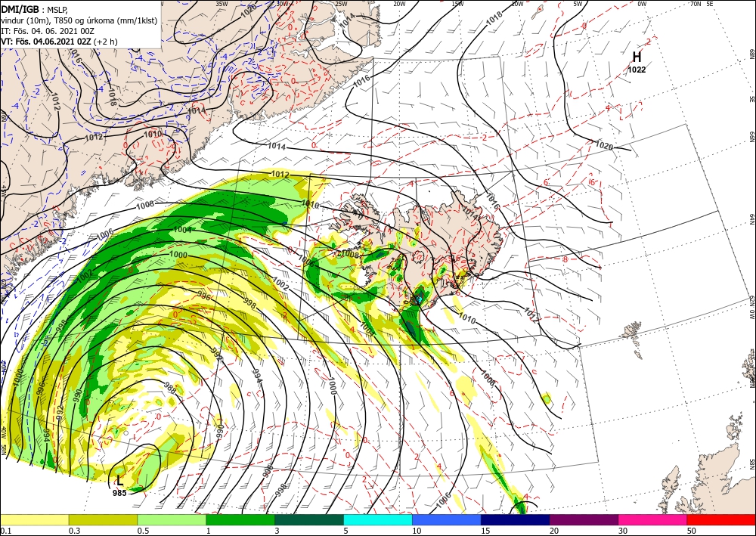This screenshot has width=756, height=536.
Task: Click the '35W' longitude label at top
Action: (222, 4)
